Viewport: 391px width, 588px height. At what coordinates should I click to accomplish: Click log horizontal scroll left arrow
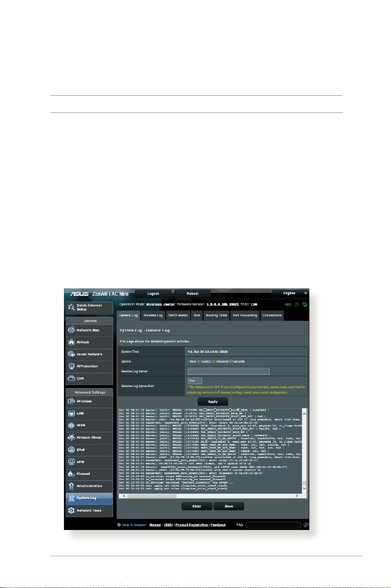coord(124,496)
